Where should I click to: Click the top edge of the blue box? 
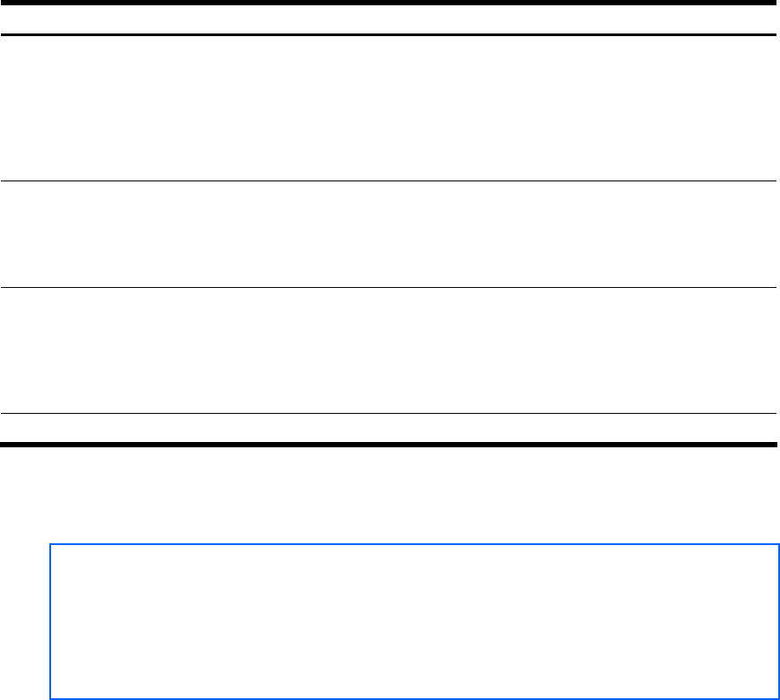click(x=414, y=545)
